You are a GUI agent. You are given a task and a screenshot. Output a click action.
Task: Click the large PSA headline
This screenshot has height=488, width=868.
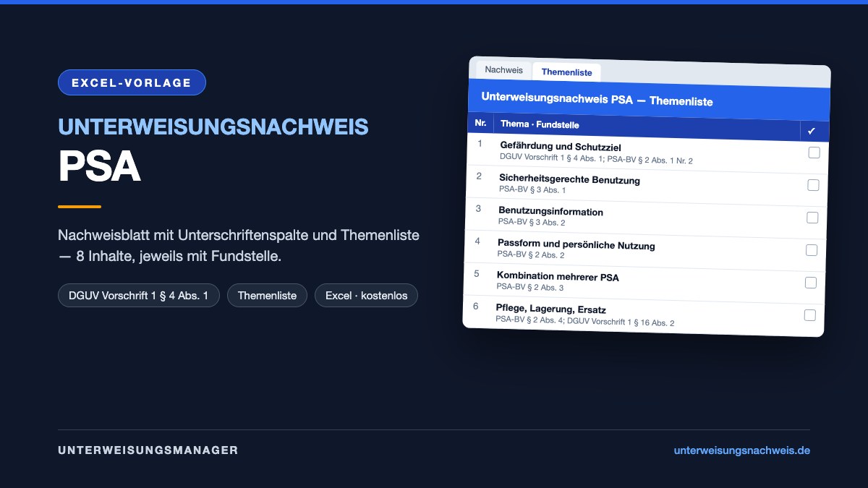coord(99,168)
